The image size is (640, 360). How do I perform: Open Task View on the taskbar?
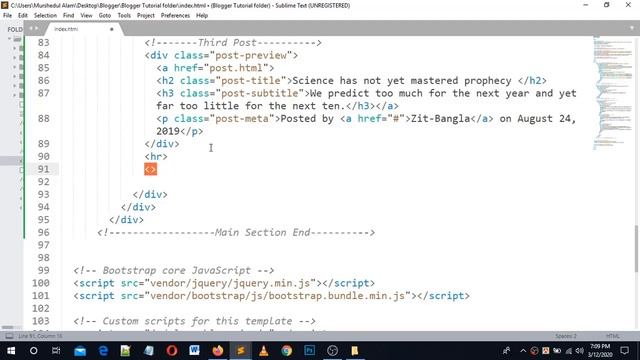click(56, 351)
